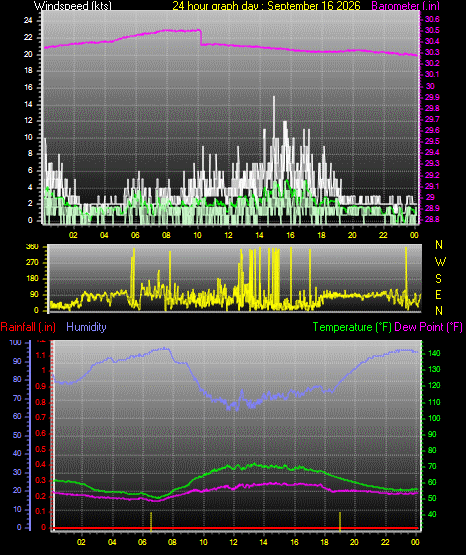Click the 50 humidity axis value
The height and width of the screenshot is (555, 466).
click(17, 435)
